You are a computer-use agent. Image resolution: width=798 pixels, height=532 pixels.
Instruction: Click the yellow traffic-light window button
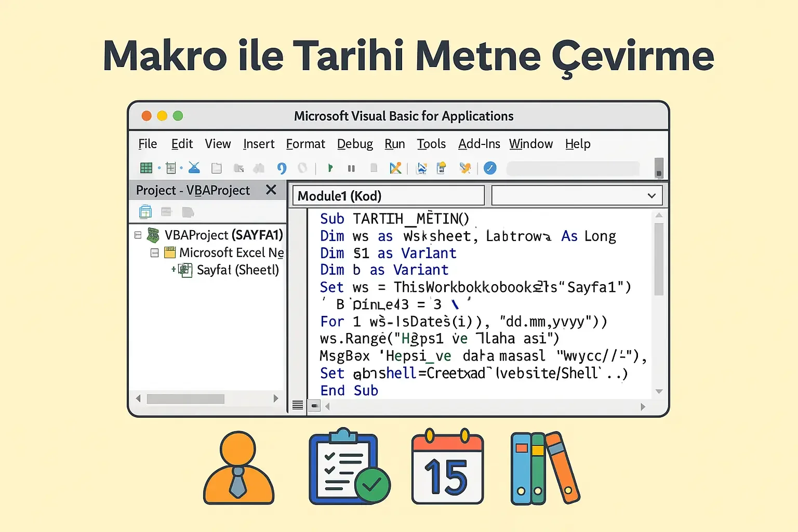coord(162,115)
